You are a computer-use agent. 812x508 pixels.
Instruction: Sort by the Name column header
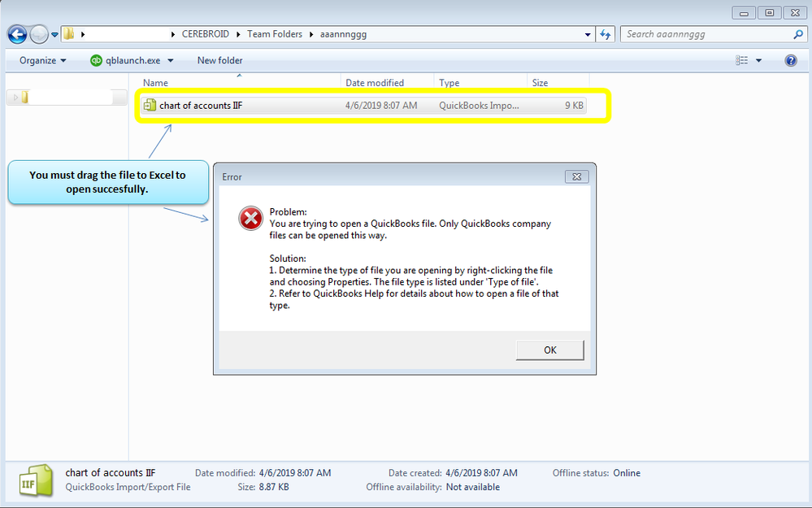click(x=155, y=83)
